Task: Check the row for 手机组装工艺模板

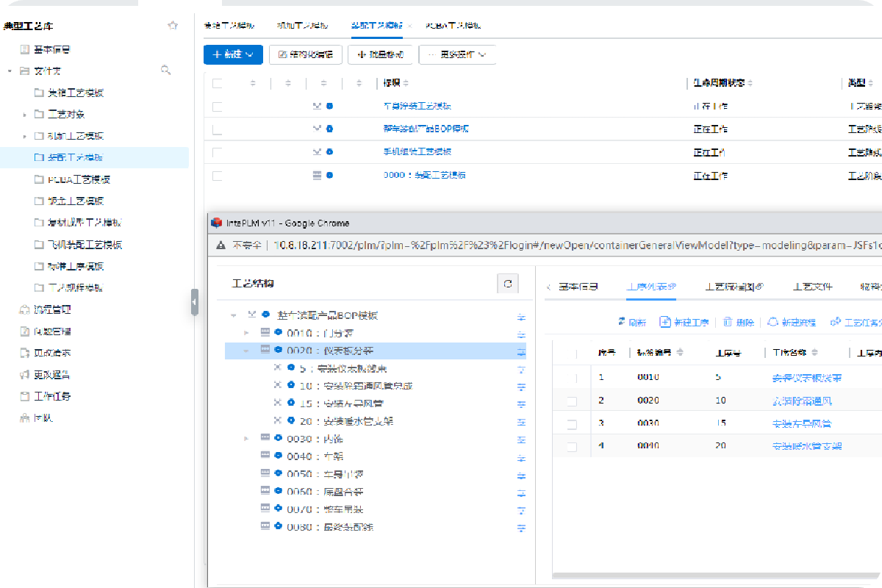Action: coord(217,152)
